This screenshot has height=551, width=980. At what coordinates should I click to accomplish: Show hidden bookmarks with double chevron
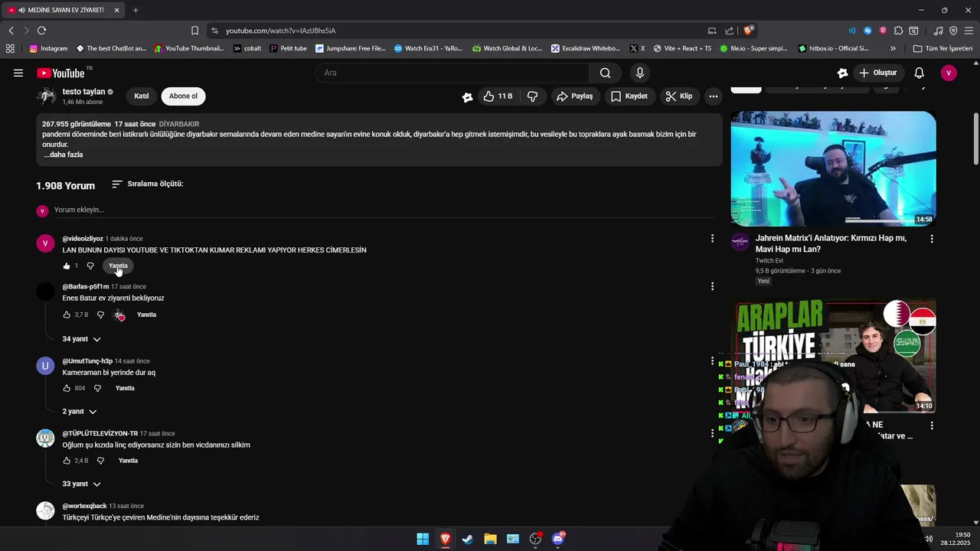(x=893, y=48)
